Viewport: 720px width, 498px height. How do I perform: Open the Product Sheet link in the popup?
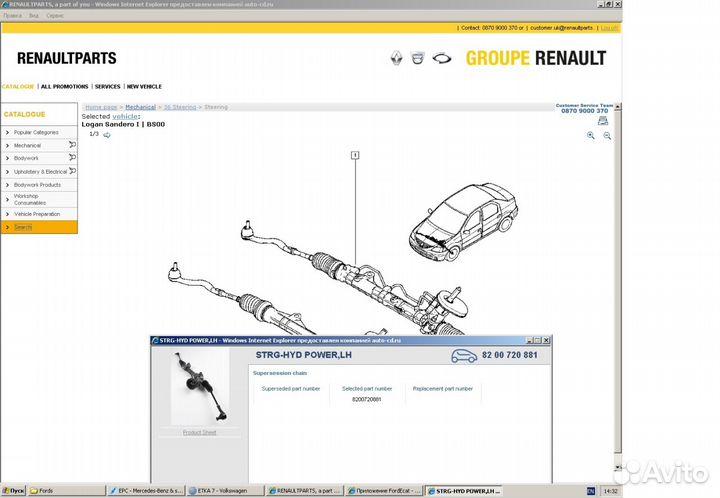pyautogui.click(x=199, y=432)
